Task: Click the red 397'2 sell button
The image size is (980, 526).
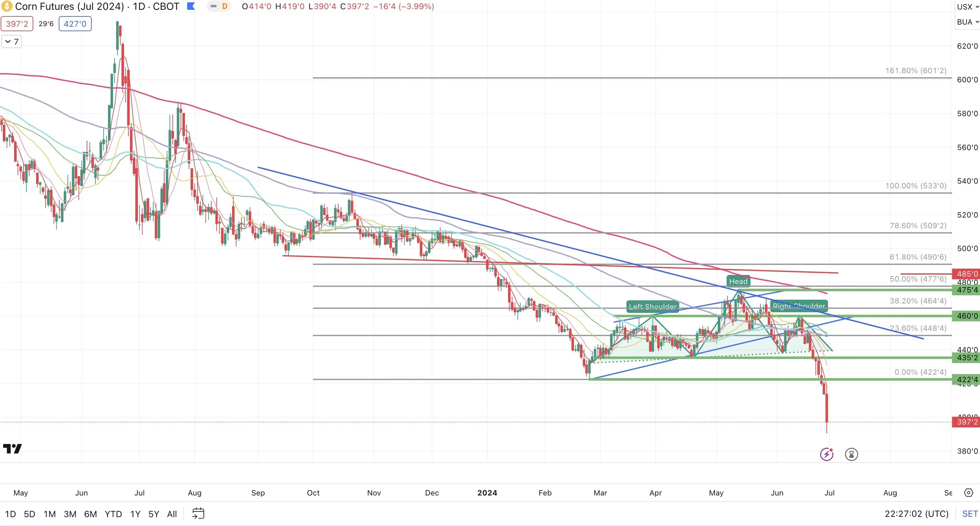Action: (17, 24)
